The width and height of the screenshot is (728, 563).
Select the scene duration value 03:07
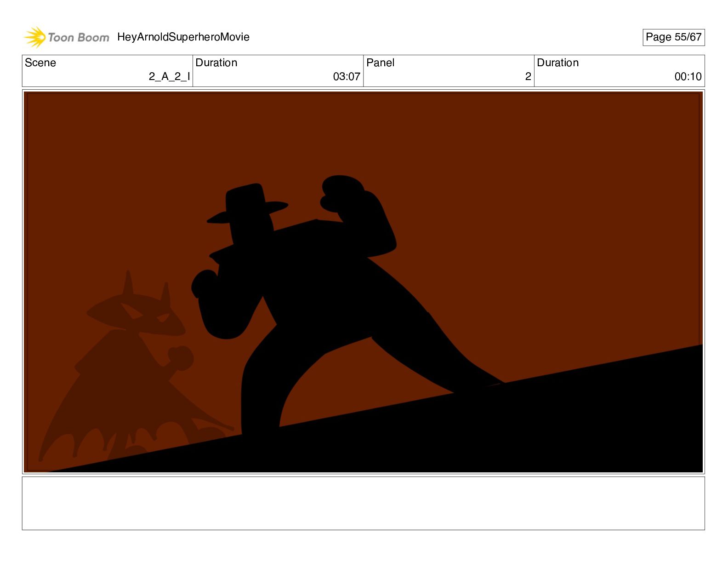point(347,76)
